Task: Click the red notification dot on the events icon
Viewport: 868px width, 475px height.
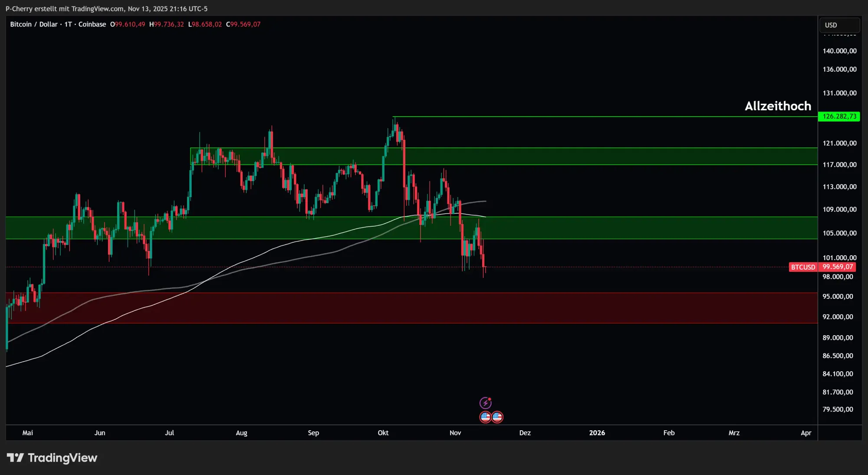Action: coord(490,399)
